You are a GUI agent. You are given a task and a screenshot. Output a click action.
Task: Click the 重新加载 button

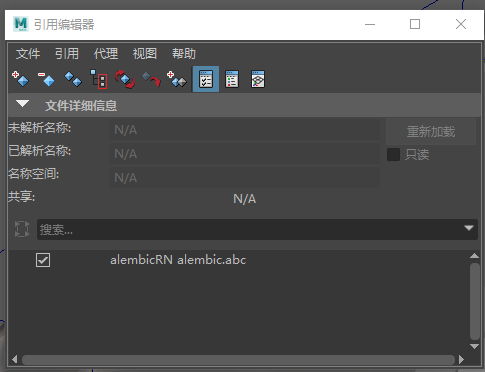pos(431,132)
